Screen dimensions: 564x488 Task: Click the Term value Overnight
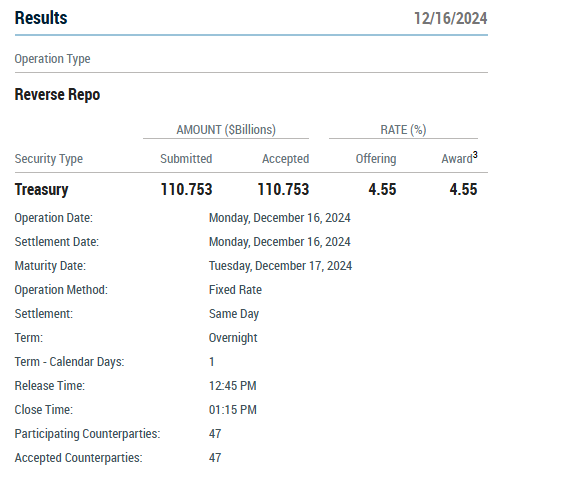tap(233, 338)
